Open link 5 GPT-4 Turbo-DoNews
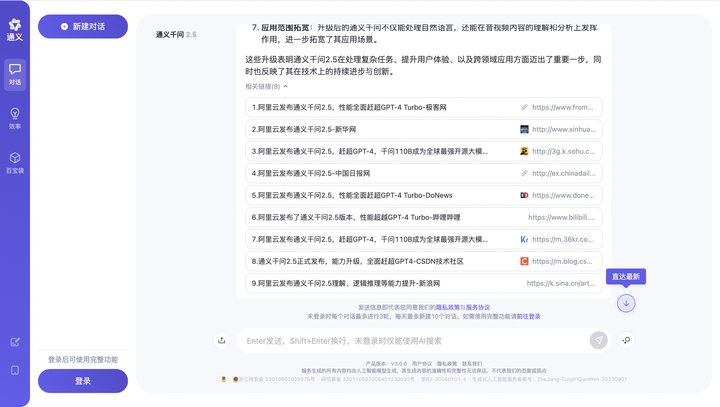Screen dimensions: 720x407 pos(423,195)
